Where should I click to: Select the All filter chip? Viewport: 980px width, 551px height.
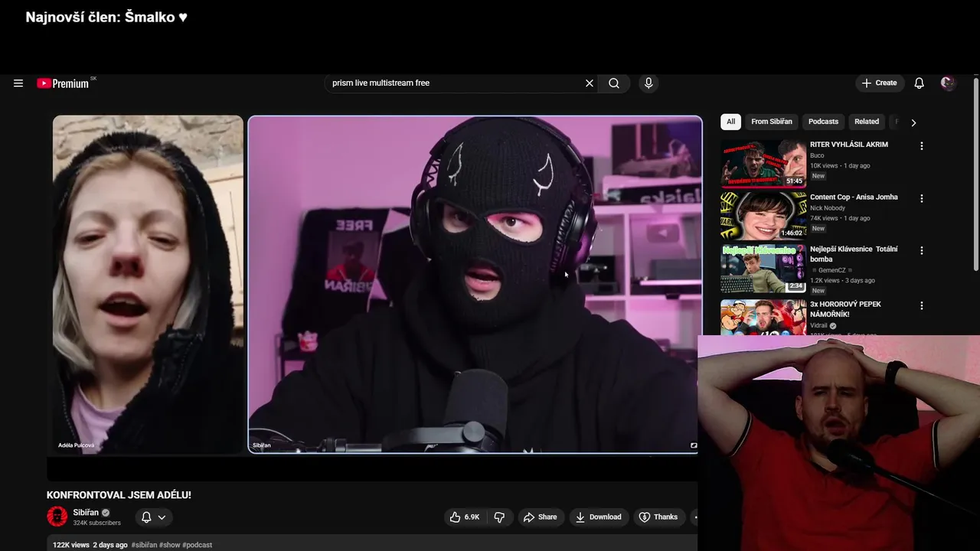click(731, 122)
